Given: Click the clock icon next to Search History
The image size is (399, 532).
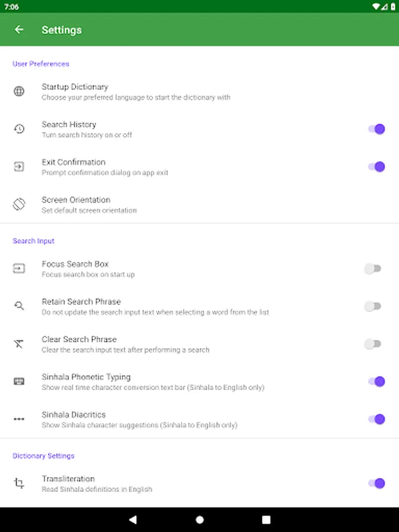Looking at the screenshot, I should (x=19, y=129).
